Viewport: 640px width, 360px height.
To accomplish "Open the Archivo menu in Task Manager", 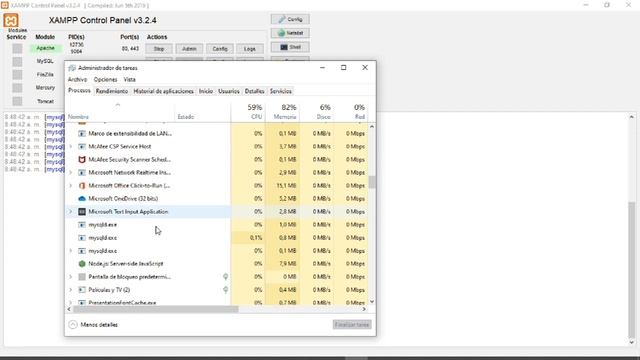I will (x=78, y=80).
